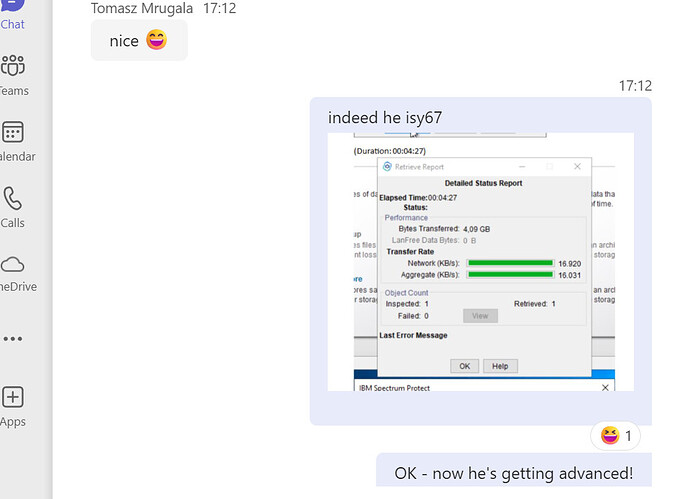Close the Retrieve Report dialog
Screen dimensions: 690x499
[577, 167]
